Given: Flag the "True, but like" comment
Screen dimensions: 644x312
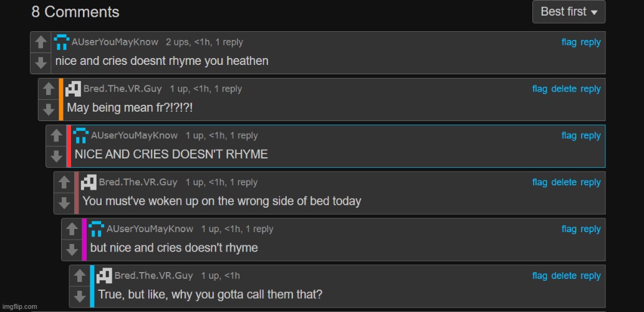Looking at the screenshot, I should coord(539,276).
